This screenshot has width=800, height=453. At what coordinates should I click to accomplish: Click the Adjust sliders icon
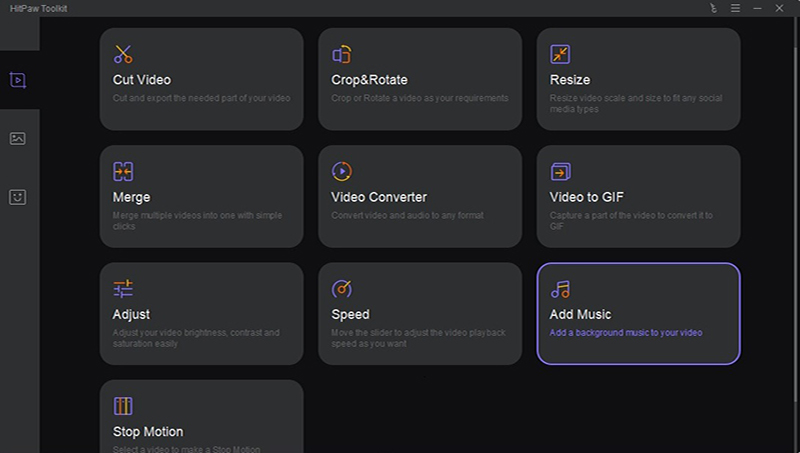pos(123,289)
